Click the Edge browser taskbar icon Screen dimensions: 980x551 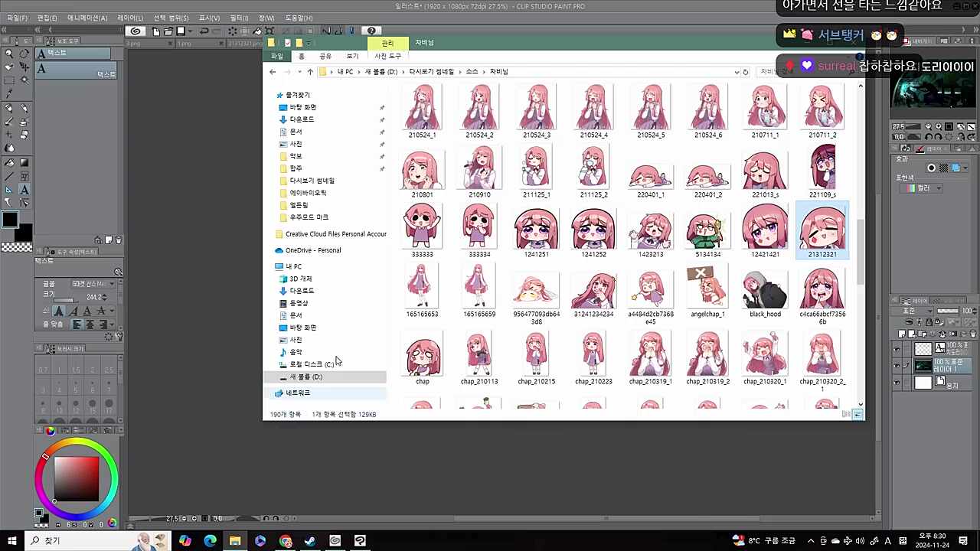coord(210,541)
